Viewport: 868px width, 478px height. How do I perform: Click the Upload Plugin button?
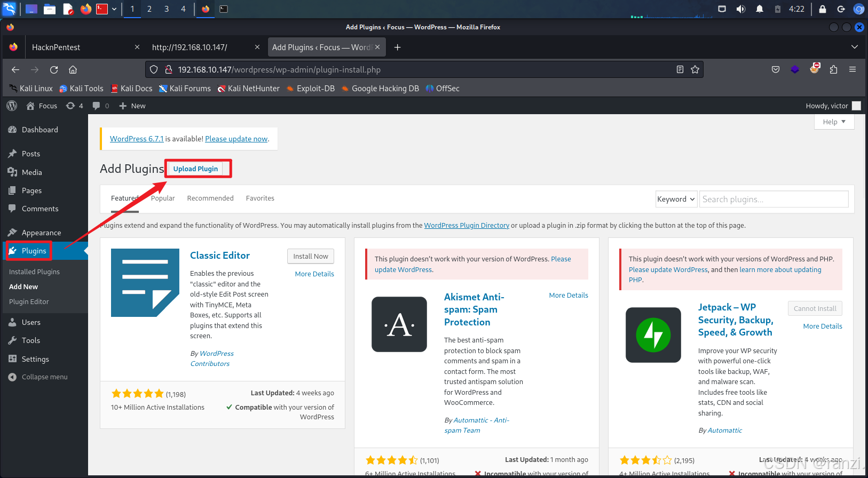click(195, 169)
